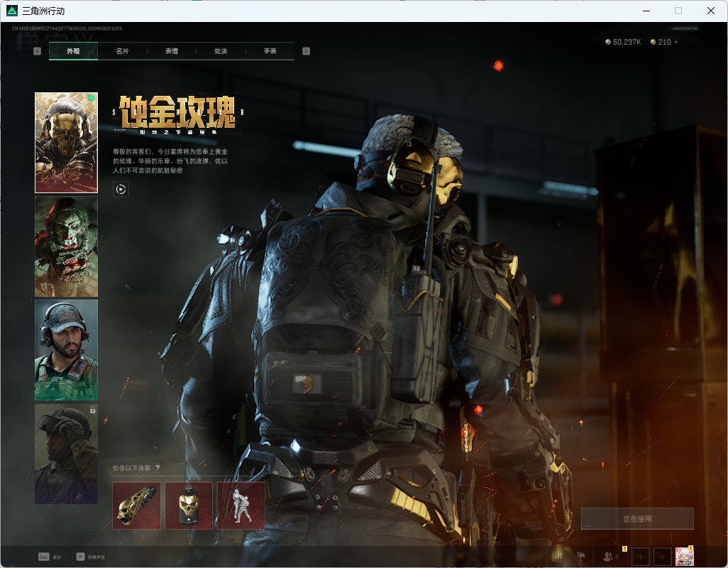
Task: Click the help question mark next to 包含以下涂装
Action: pyautogui.click(x=158, y=468)
